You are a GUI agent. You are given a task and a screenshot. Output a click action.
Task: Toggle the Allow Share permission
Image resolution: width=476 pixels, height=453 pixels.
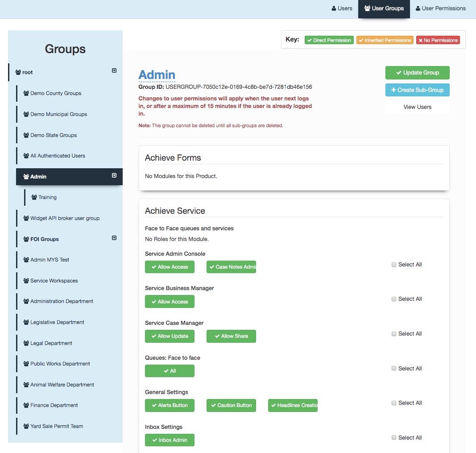coord(231,336)
